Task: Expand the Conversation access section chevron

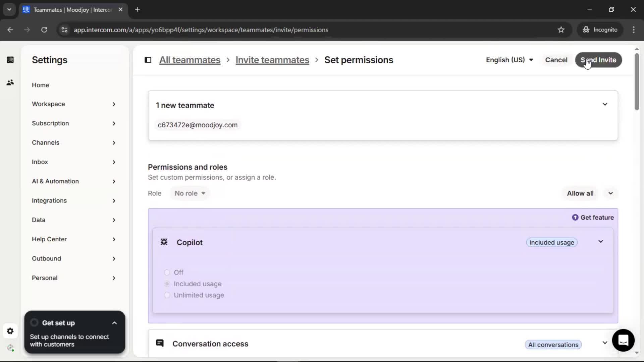Action: (605, 343)
